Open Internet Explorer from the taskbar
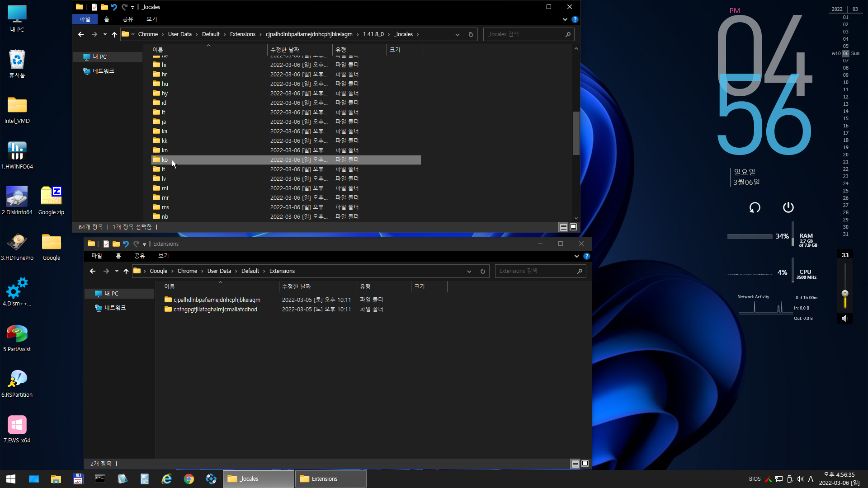This screenshot has width=868, height=488. pos(167,479)
